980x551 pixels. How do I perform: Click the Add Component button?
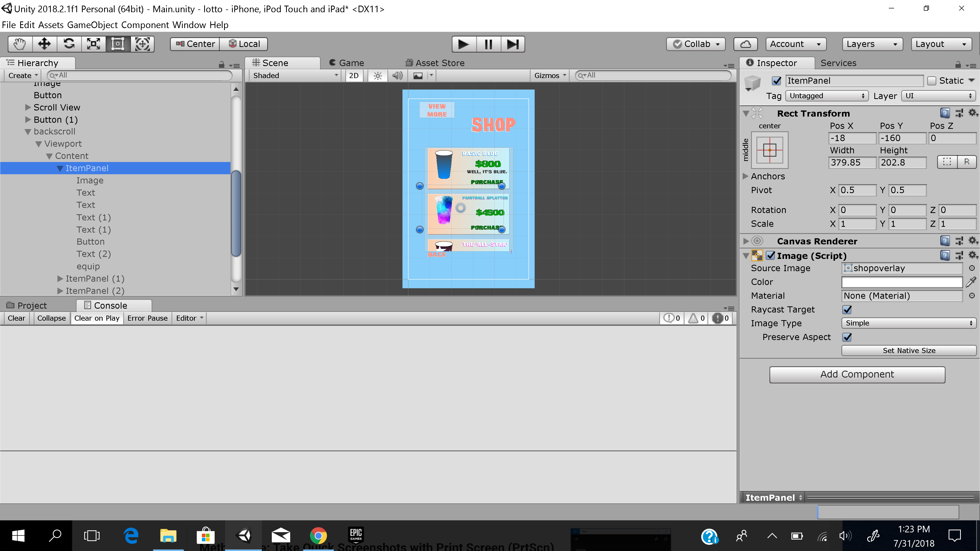[857, 374]
